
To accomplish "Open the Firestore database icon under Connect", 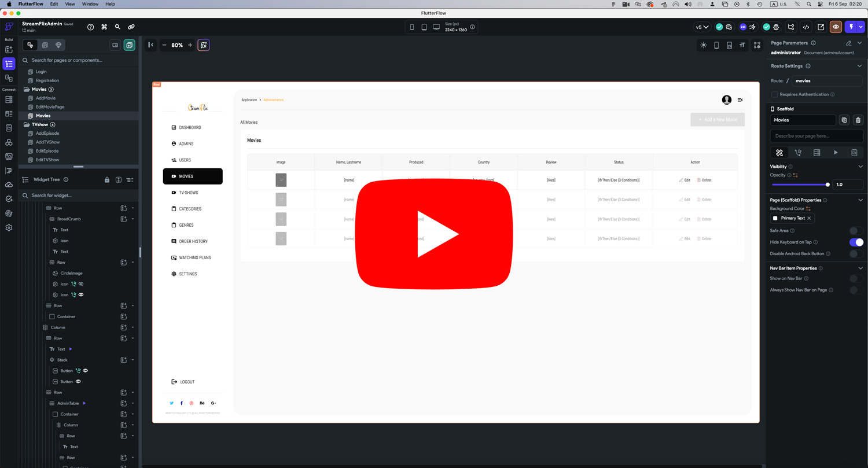I will tap(9, 100).
